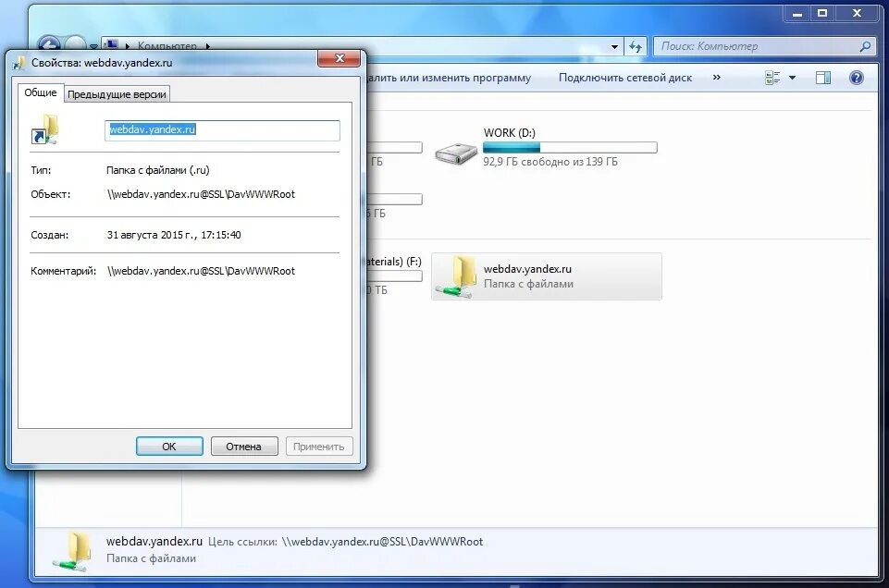Image resolution: width=889 pixels, height=588 pixels.
Task: Click the Комментарий value text
Action: 201,271
